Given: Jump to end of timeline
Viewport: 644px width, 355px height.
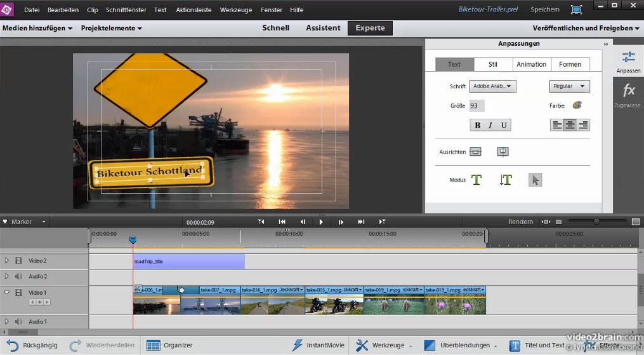Looking at the screenshot, I should point(360,222).
